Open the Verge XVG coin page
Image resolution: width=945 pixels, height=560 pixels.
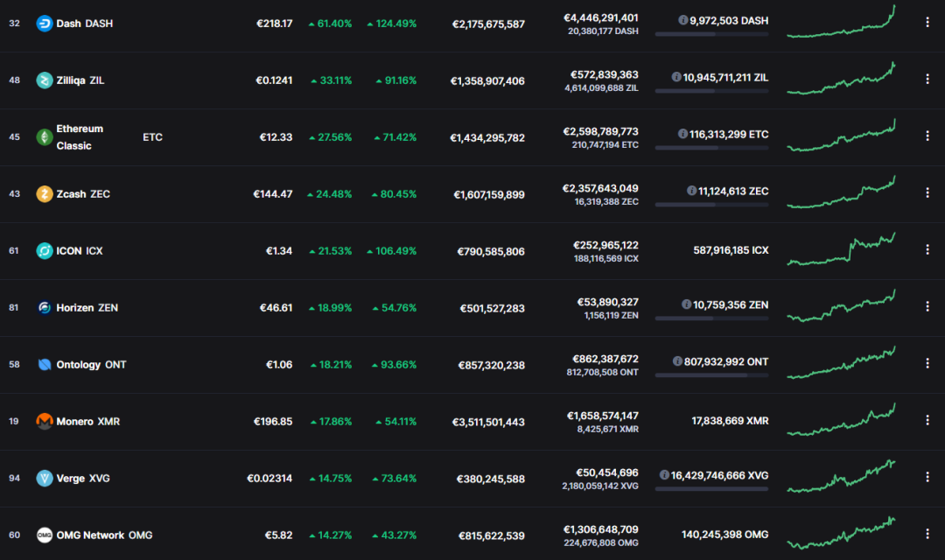click(83, 478)
